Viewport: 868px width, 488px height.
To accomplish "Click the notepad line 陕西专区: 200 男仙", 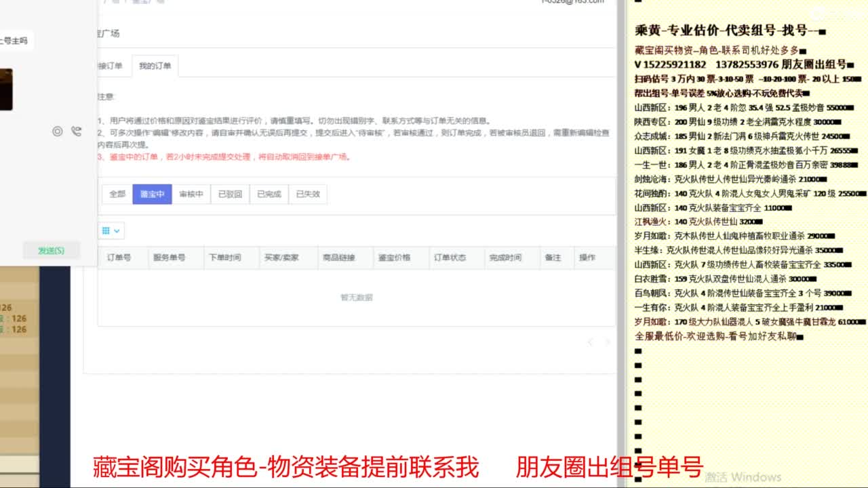I will coord(738,122).
